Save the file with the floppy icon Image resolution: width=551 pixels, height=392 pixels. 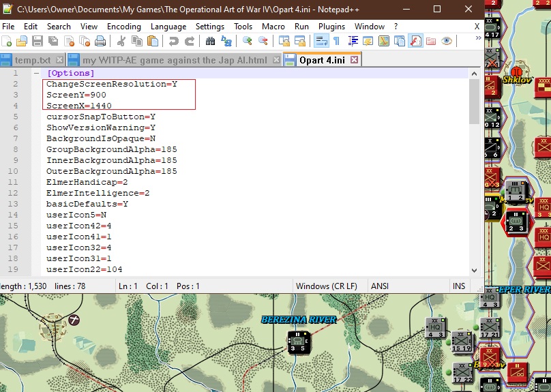click(38, 41)
